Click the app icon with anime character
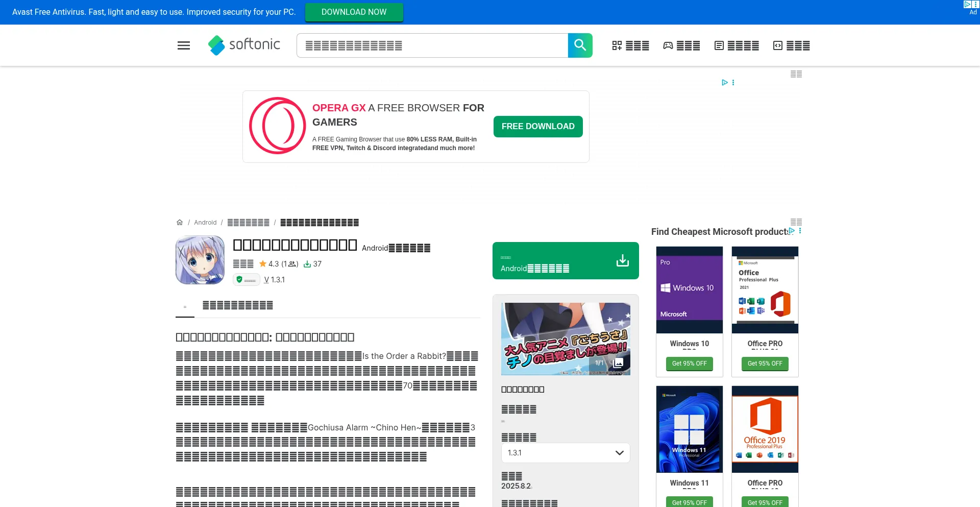Image resolution: width=980 pixels, height=507 pixels. click(200, 260)
